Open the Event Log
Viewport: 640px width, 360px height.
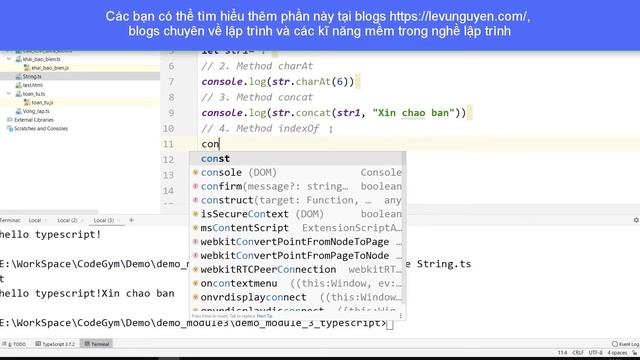coord(625,344)
